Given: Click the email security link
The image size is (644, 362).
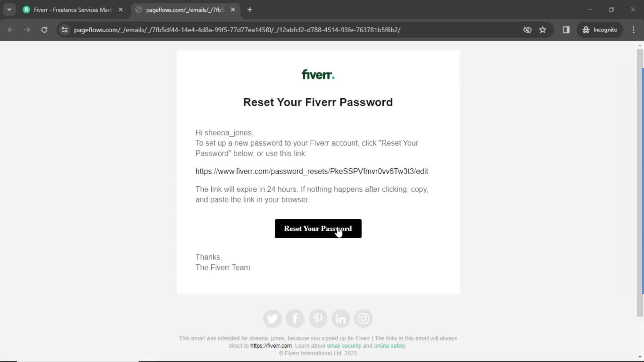Looking at the screenshot, I should [x=345, y=346].
